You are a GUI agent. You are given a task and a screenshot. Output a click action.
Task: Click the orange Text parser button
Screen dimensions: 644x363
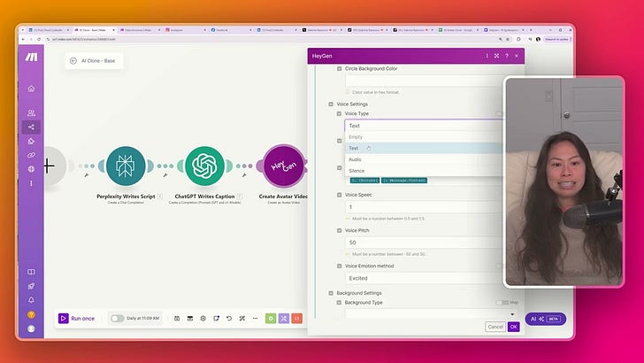pyautogui.click(x=297, y=318)
